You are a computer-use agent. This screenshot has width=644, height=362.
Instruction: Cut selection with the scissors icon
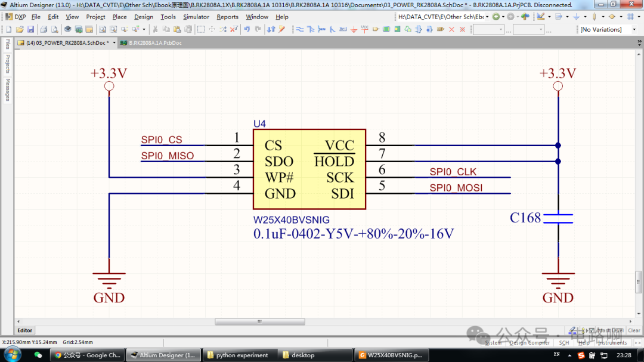coord(155,30)
